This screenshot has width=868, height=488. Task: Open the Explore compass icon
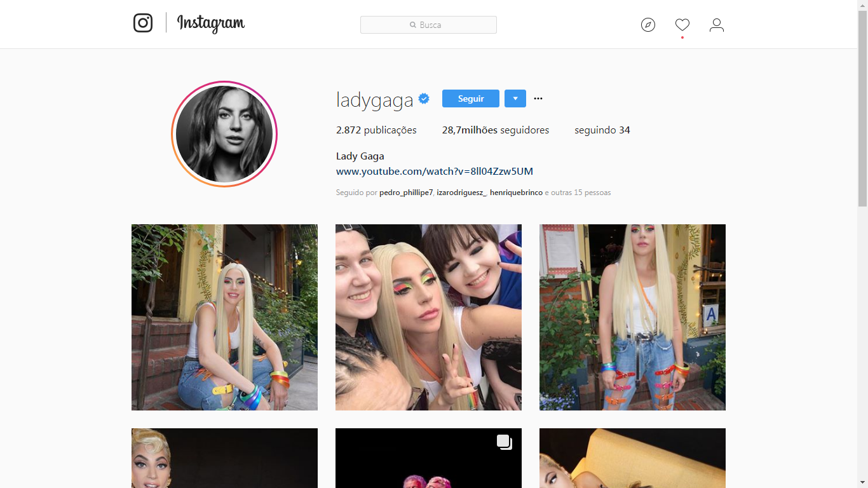(648, 25)
